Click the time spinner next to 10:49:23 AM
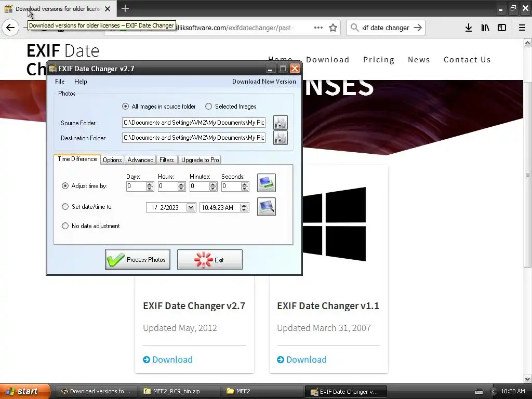Image resolution: width=532 pixels, height=399 pixels. click(244, 207)
